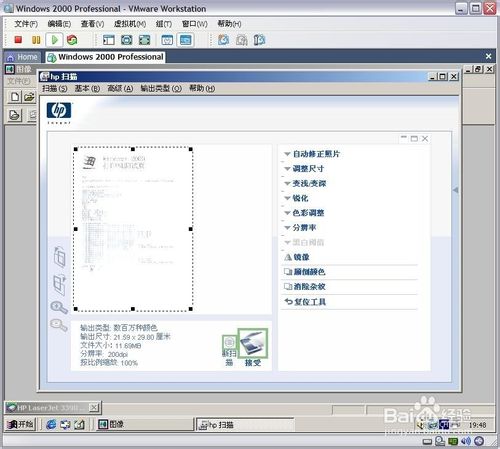Expand the 分辨率 resolution section
Image resolution: width=500 pixels, height=449 pixels.
coord(300,228)
